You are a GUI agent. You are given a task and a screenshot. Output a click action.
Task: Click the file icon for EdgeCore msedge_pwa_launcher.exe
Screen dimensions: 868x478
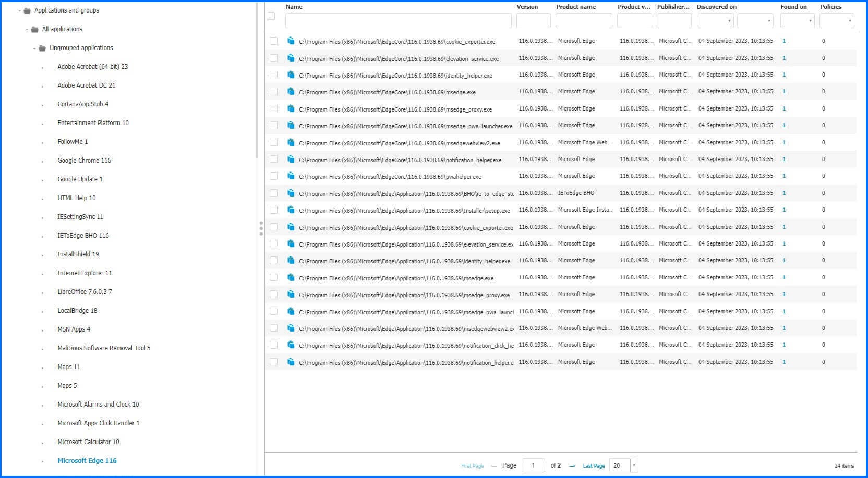pyautogui.click(x=291, y=125)
